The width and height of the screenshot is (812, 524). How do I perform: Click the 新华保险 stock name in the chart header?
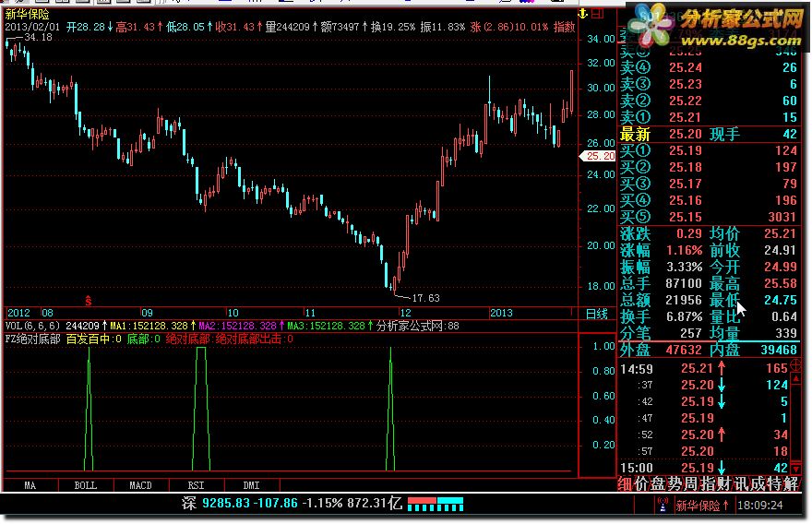coord(27,15)
